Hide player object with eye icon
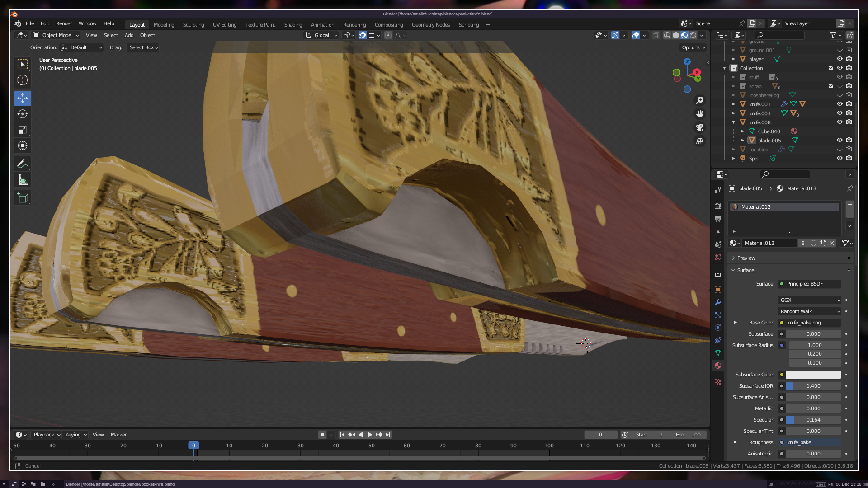This screenshot has height=488, width=868. (840, 59)
